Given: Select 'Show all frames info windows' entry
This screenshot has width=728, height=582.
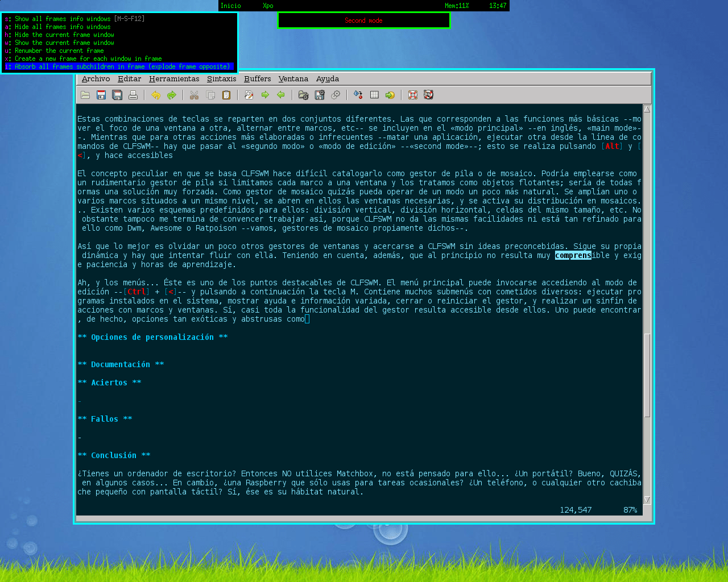Looking at the screenshot, I should tap(119, 19).
